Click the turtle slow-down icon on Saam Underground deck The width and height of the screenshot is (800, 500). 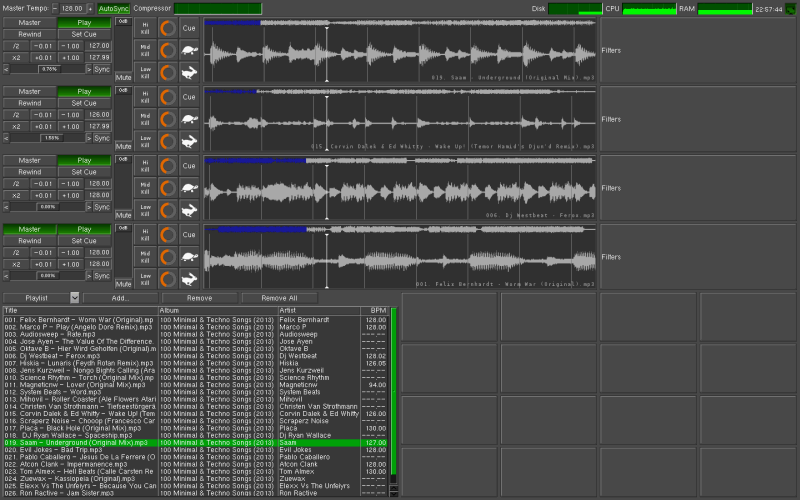[189, 51]
